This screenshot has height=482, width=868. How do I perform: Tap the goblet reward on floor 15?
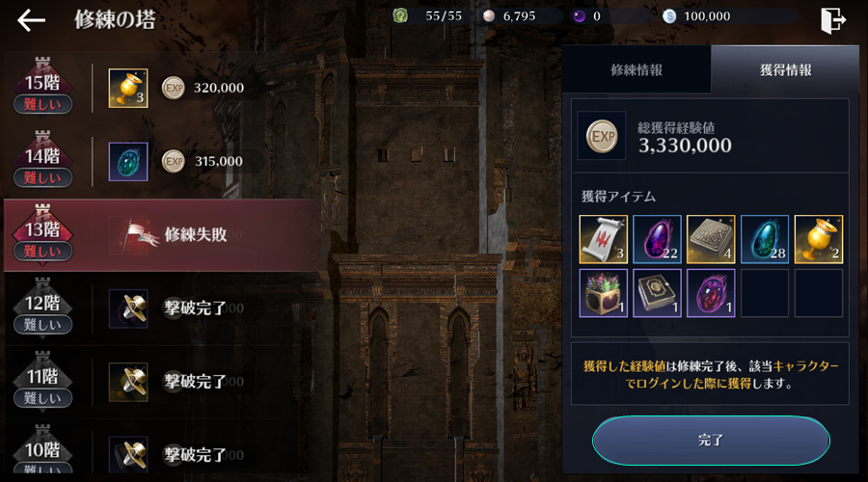pos(128,88)
